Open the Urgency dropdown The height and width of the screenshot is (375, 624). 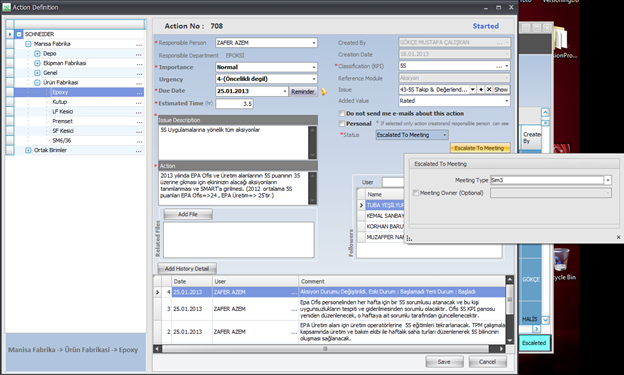314,79
